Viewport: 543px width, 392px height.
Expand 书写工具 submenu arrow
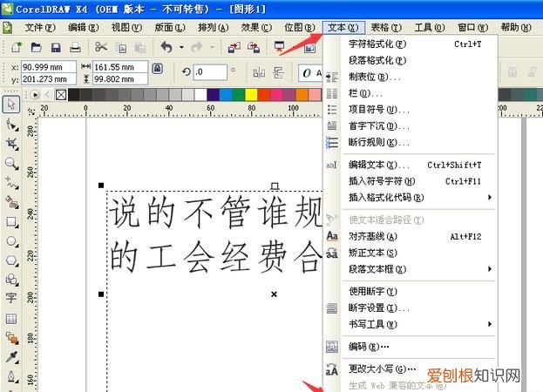[x=490, y=324]
